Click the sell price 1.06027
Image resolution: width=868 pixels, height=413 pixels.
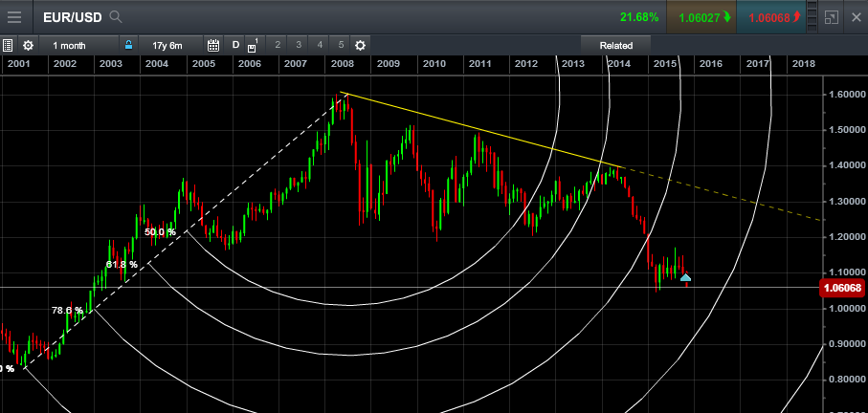[x=701, y=17]
